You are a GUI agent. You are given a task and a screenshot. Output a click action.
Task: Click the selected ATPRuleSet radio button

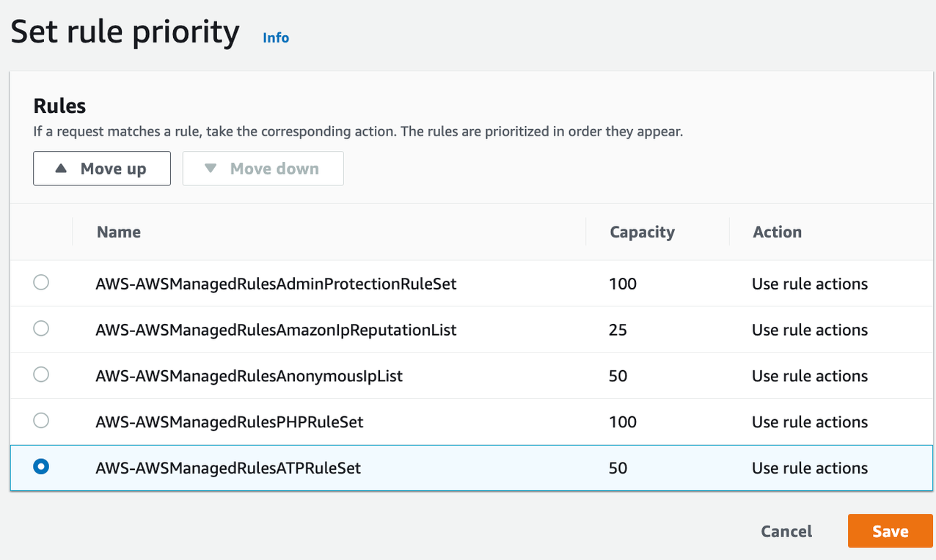(x=41, y=467)
